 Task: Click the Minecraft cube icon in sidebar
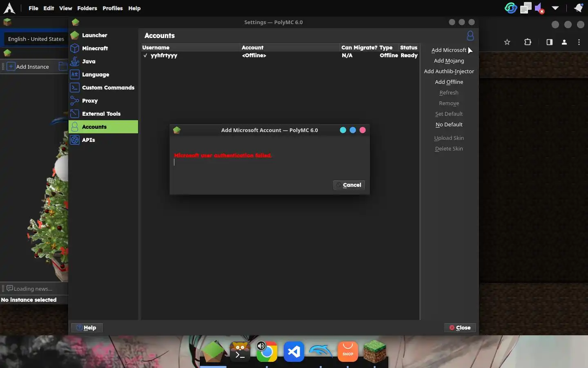point(75,48)
